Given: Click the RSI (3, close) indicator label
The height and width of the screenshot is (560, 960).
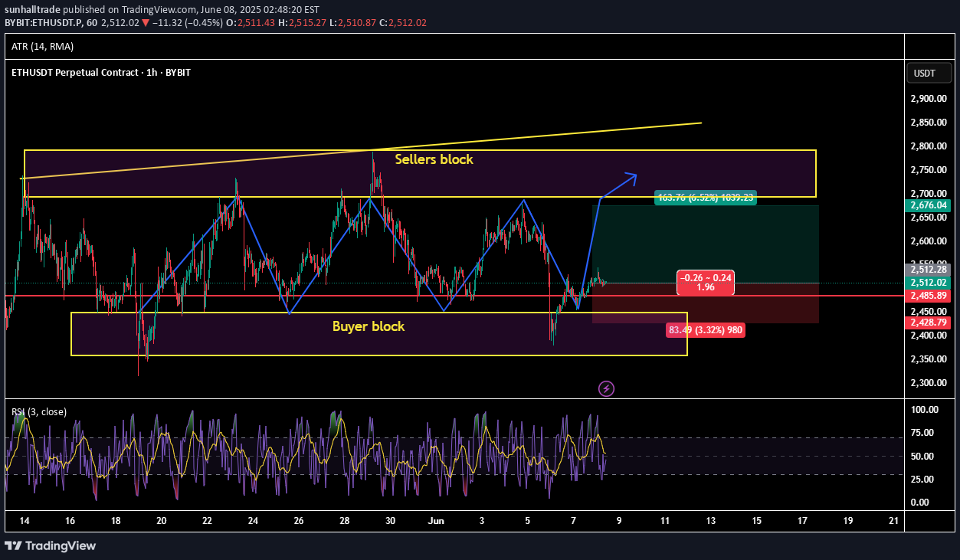Looking at the screenshot, I should (x=39, y=411).
